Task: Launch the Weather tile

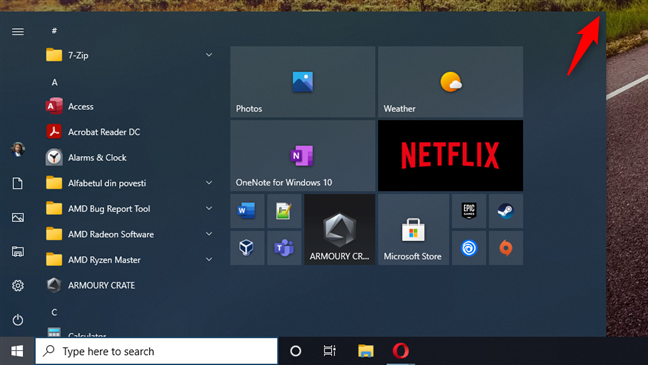Action: (450, 82)
